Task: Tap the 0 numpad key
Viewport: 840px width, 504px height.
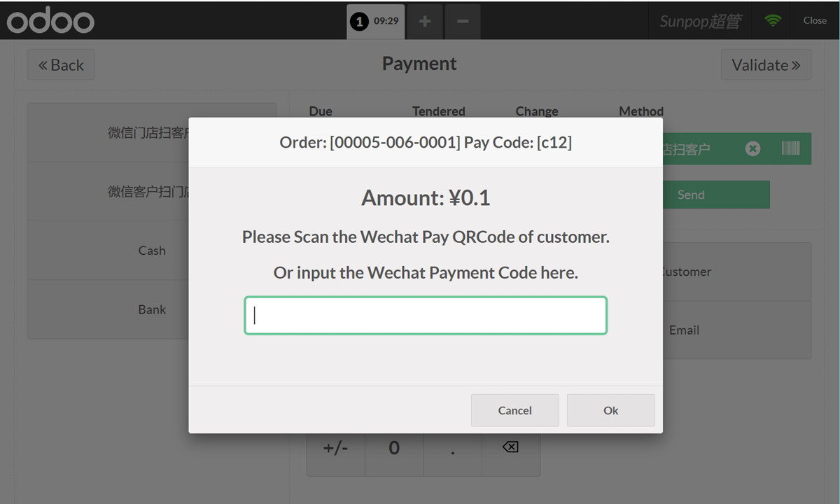Action: pyautogui.click(x=394, y=454)
